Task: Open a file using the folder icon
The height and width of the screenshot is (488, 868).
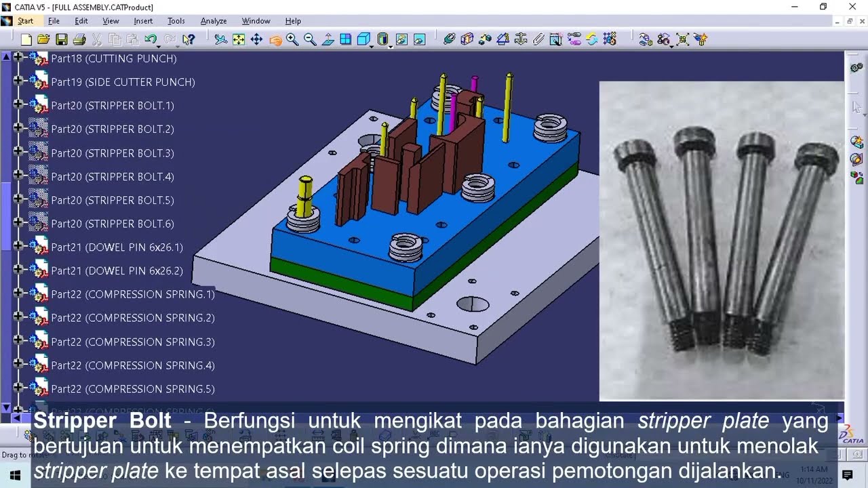Action: coord(43,40)
